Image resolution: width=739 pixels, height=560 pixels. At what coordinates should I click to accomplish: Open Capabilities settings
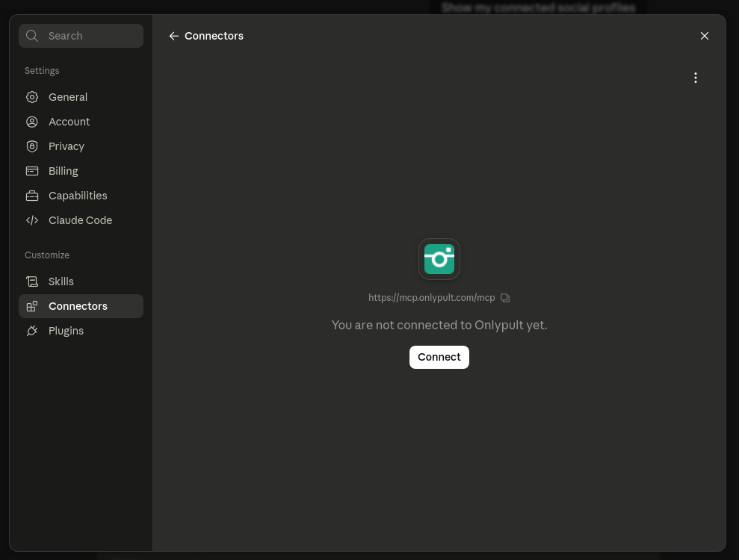point(81,196)
